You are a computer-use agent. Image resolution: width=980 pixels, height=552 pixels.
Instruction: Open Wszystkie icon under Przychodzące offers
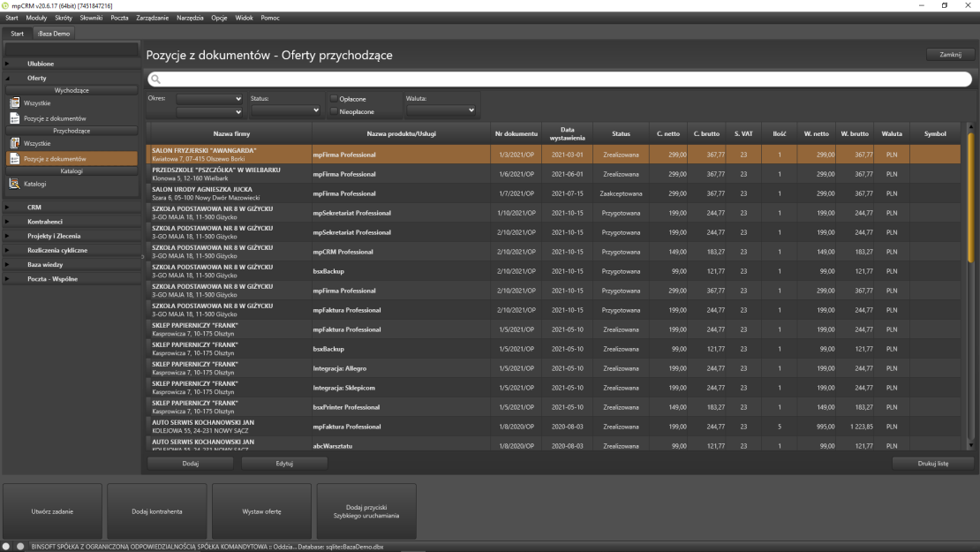(x=15, y=143)
